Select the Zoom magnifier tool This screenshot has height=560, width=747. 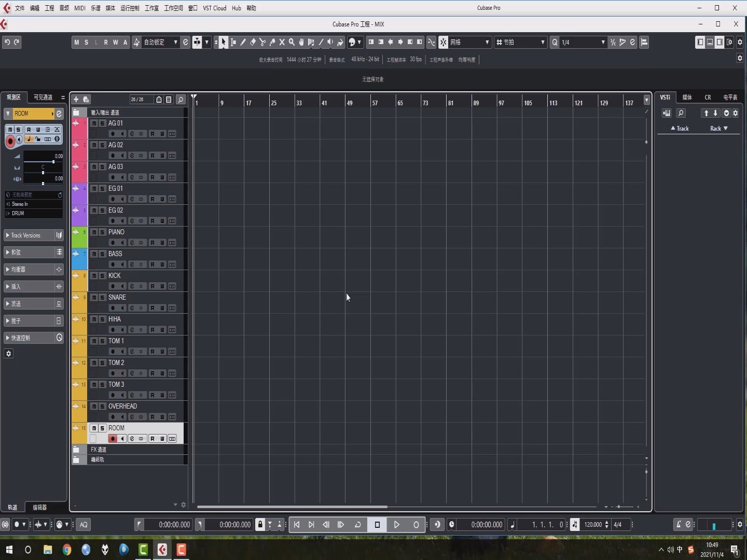[x=293, y=43]
